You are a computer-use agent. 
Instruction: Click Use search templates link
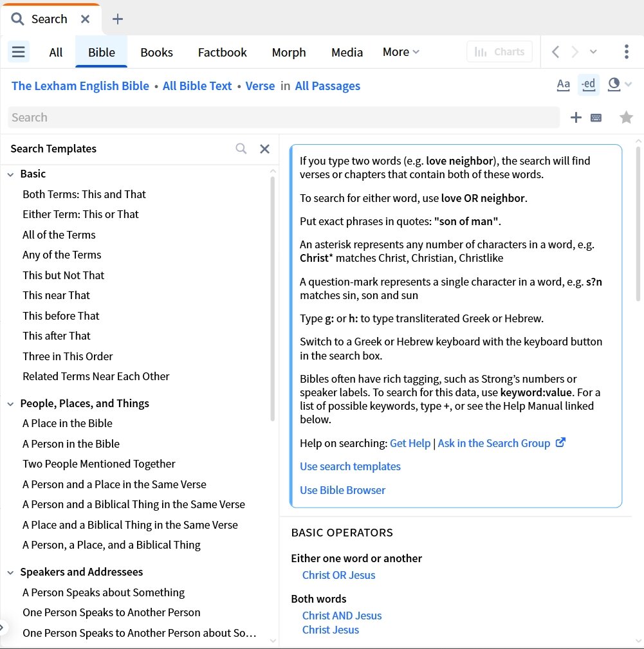350,466
